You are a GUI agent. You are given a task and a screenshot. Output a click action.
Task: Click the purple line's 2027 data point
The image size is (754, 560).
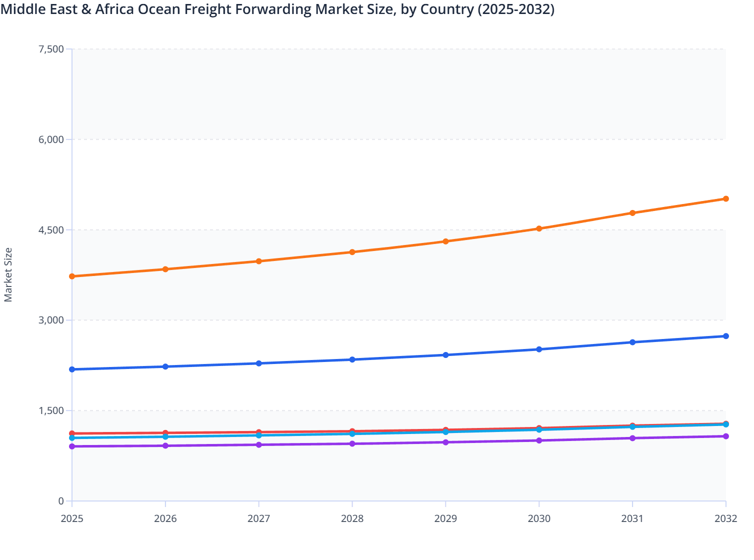tap(259, 444)
